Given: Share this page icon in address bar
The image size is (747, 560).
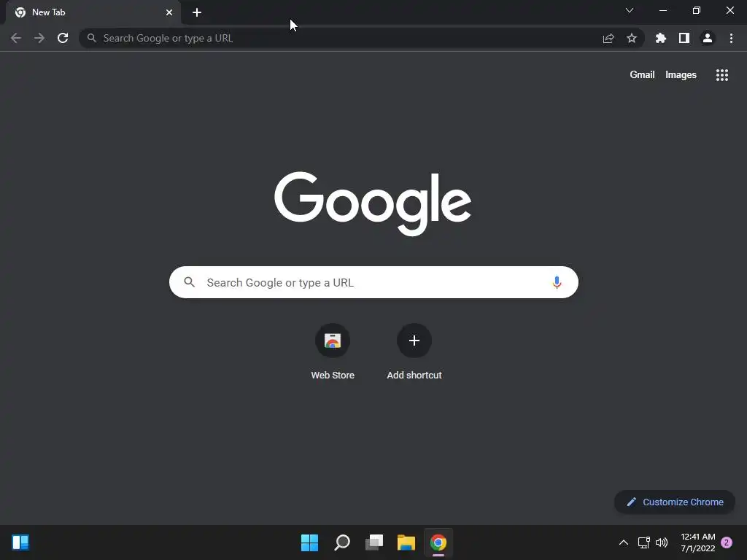Looking at the screenshot, I should [608, 38].
